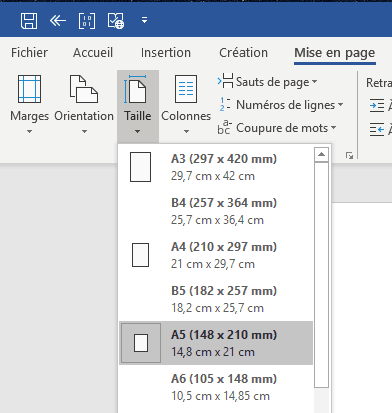This screenshot has height=413, width=392.
Task: Click the Save floppy disk icon
Action: coord(29,21)
